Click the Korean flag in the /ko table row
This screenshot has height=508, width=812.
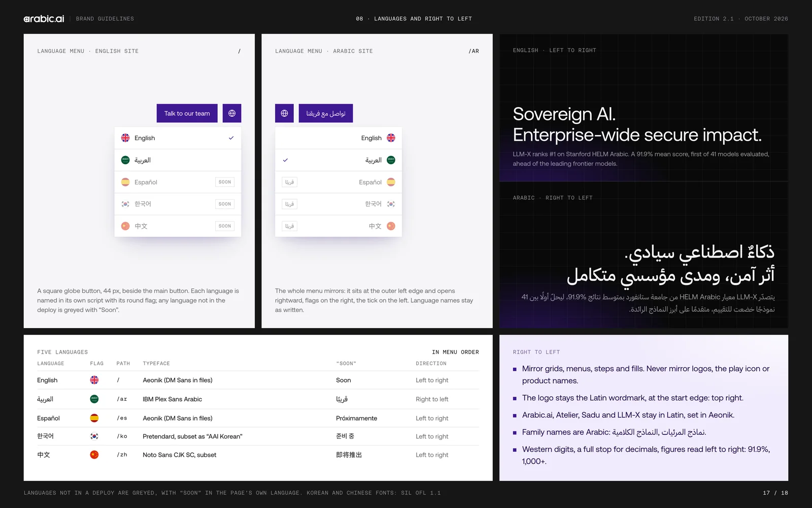click(94, 436)
